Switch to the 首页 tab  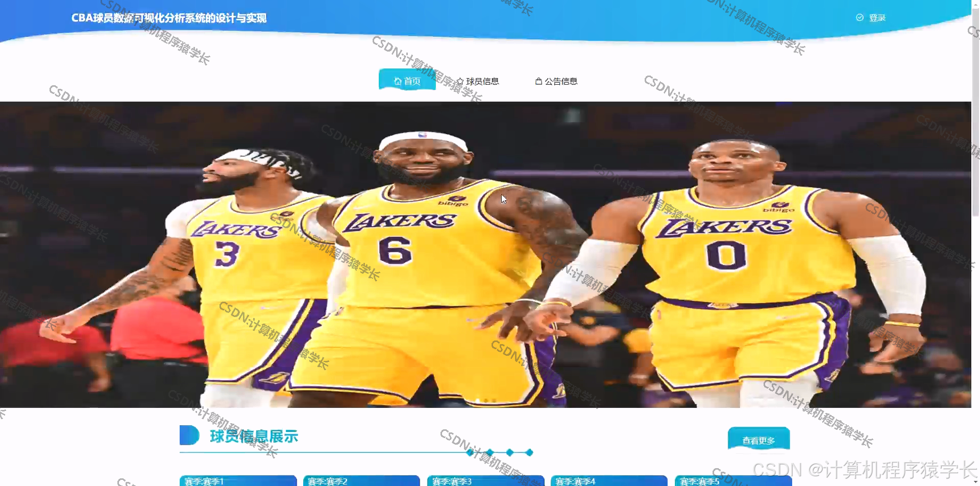tap(407, 80)
